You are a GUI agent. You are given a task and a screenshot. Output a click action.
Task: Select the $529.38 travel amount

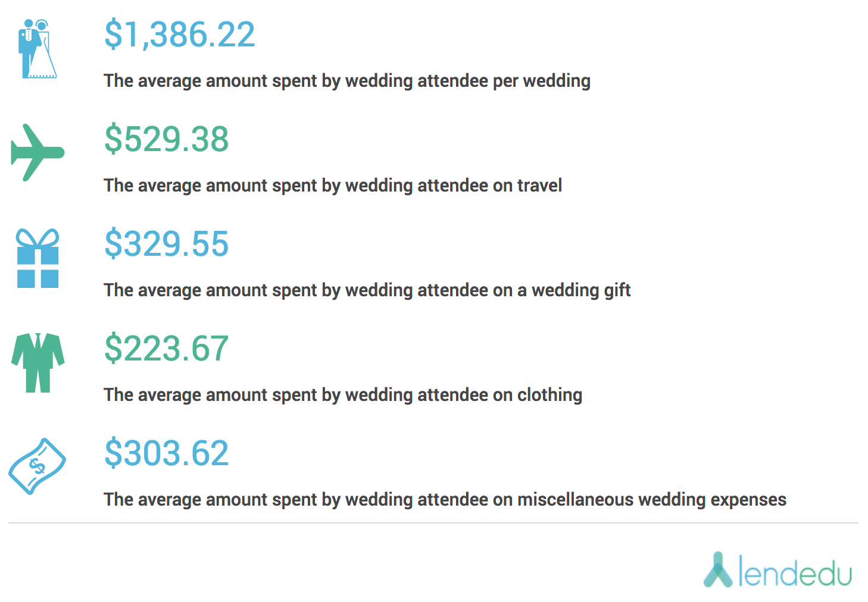pyautogui.click(x=167, y=139)
